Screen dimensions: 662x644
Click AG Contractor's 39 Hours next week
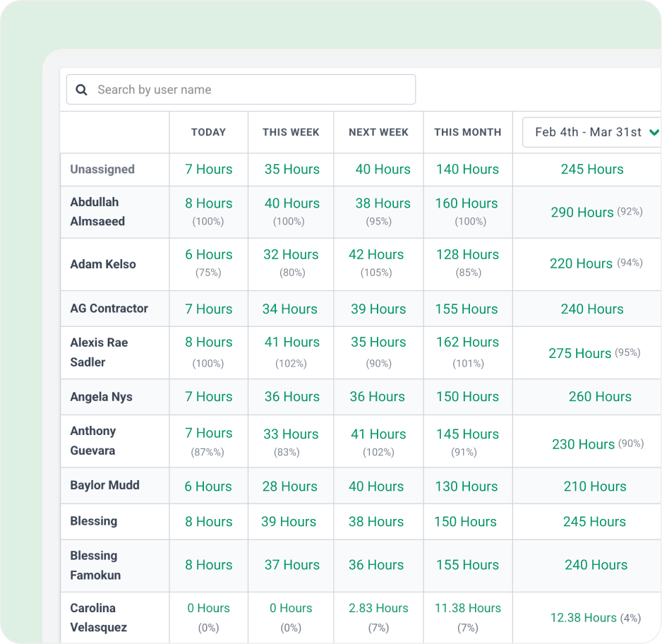pos(378,309)
